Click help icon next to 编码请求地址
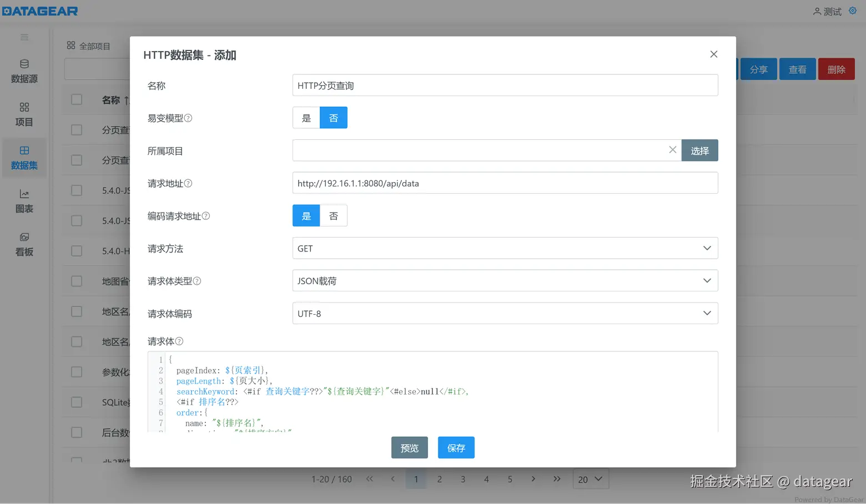This screenshot has height=504, width=866. coord(206,216)
